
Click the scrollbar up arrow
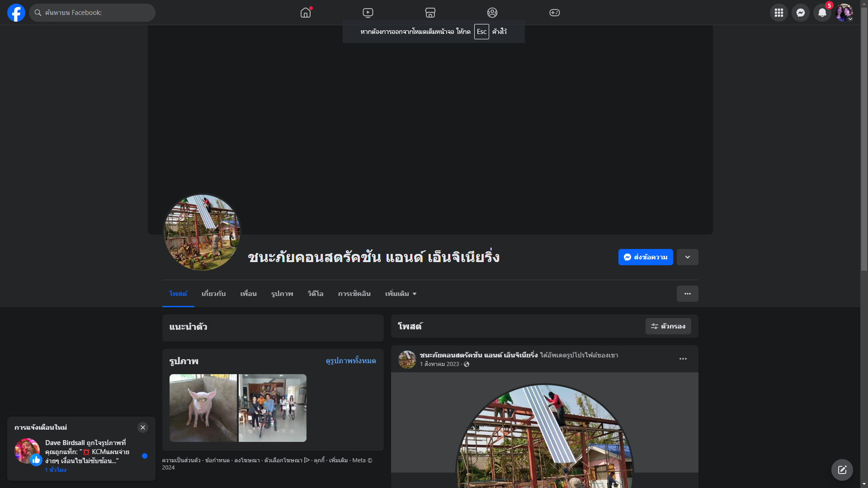coord(864,3)
